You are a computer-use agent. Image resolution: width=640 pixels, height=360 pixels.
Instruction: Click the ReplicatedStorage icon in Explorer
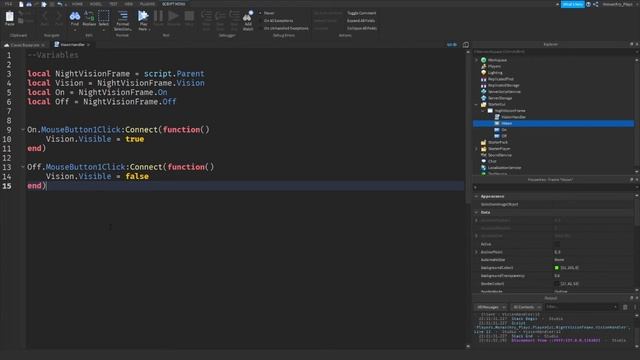(484, 85)
